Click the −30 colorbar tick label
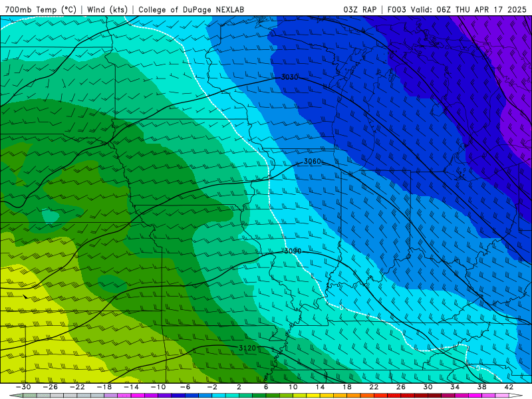This screenshot has height=399, width=532. pyautogui.click(x=23, y=387)
